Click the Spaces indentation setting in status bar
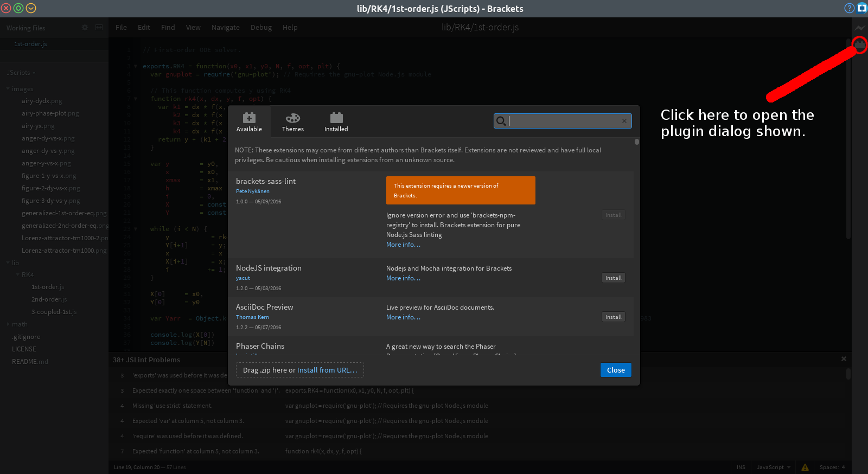 pos(832,467)
